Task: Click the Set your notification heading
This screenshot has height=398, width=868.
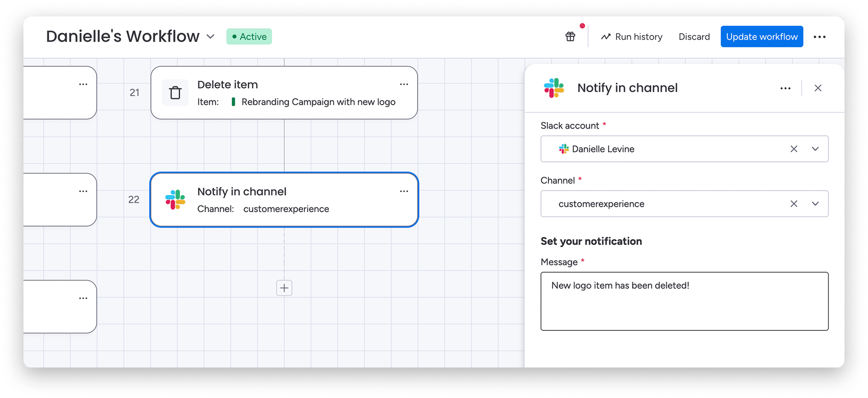Action: coord(591,241)
